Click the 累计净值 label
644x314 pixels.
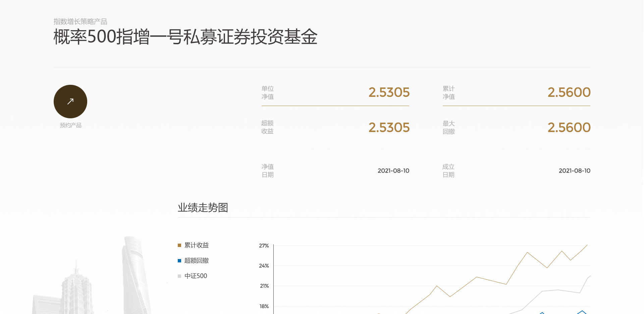coord(449,93)
